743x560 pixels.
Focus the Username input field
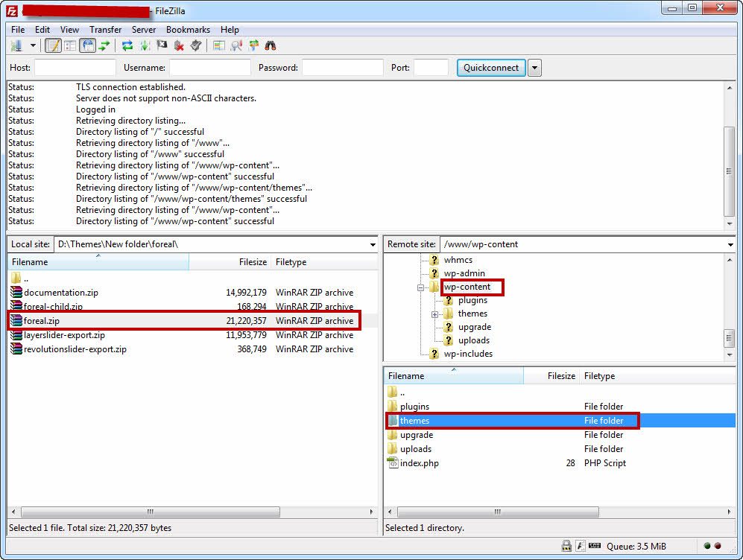tap(210, 68)
